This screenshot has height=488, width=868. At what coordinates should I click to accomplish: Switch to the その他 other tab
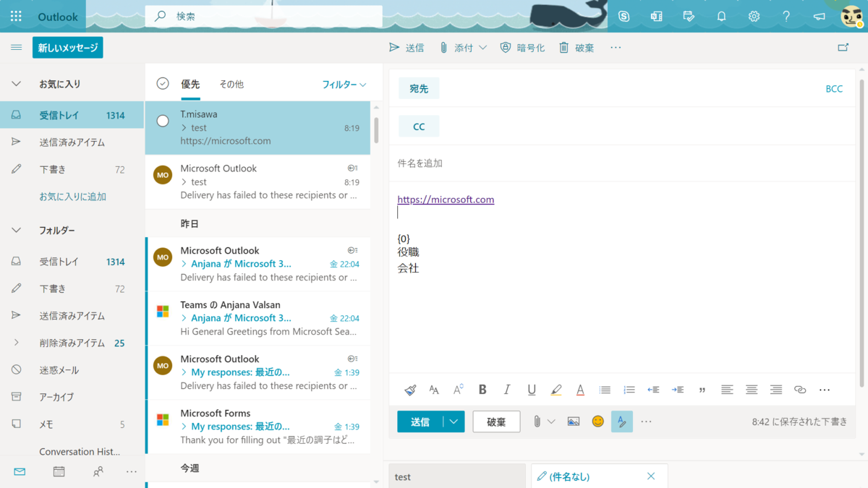[231, 85]
